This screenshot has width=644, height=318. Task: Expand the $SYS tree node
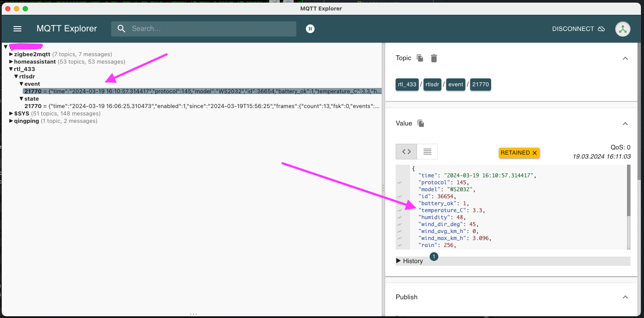point(11,114)
